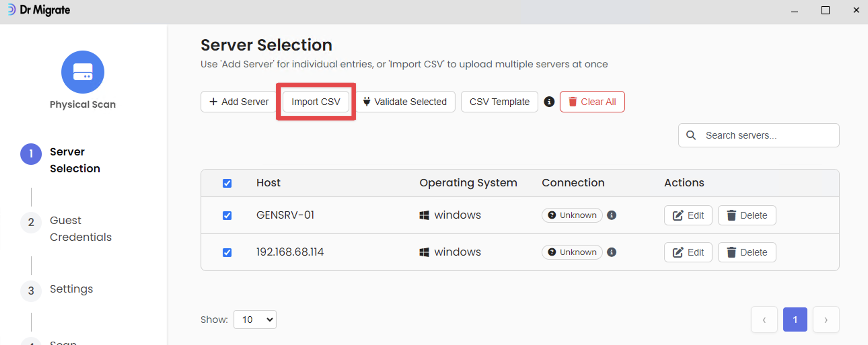Click the info icon for GENSRV-01 connection

(x=611, y=215)
